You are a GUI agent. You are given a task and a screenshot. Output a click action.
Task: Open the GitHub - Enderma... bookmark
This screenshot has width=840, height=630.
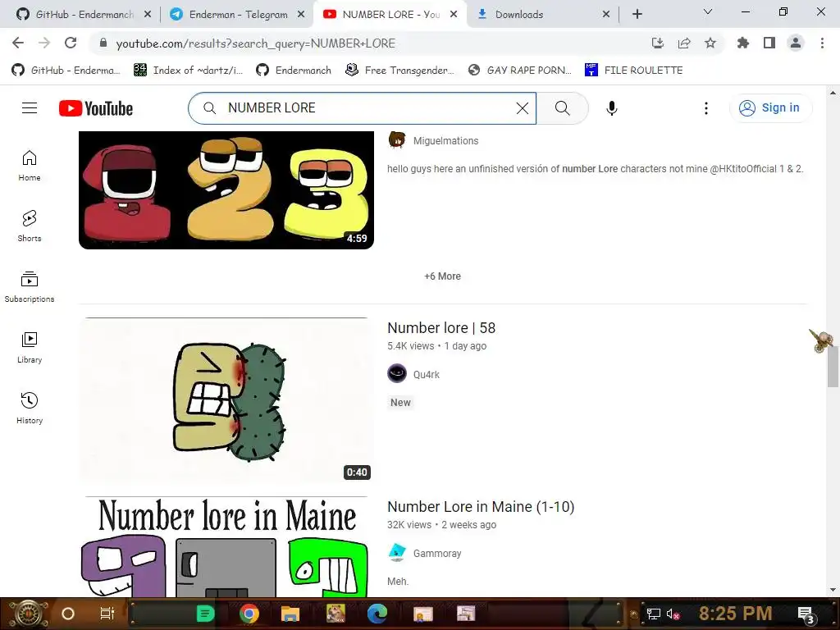(x=66, y=71)
